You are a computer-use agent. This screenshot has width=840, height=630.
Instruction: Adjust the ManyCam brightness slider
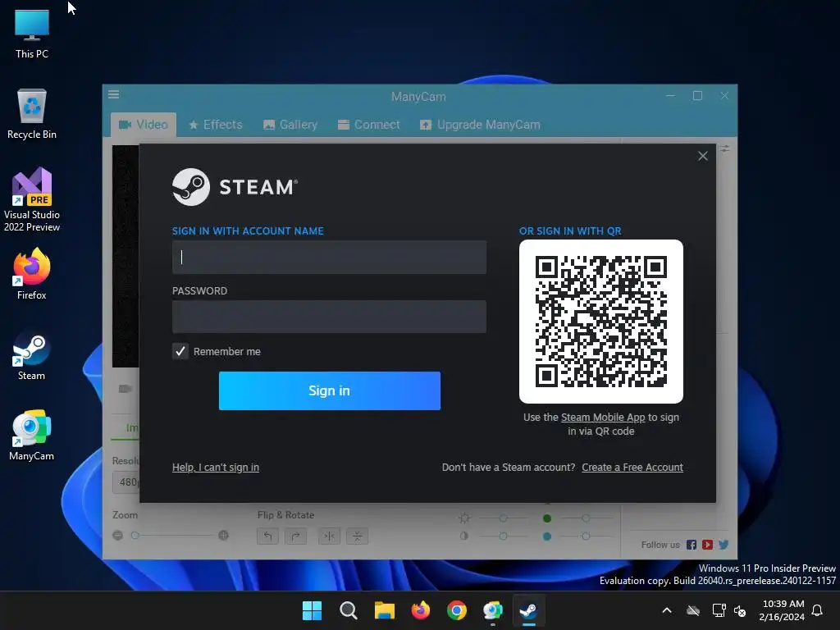pos(503,518)
